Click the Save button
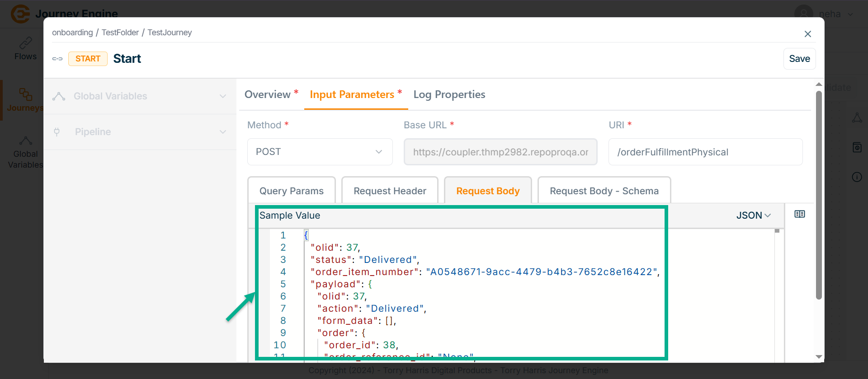The height and width of the screenshot is (379, 868). pyautogui.click(x=799, y=59)
